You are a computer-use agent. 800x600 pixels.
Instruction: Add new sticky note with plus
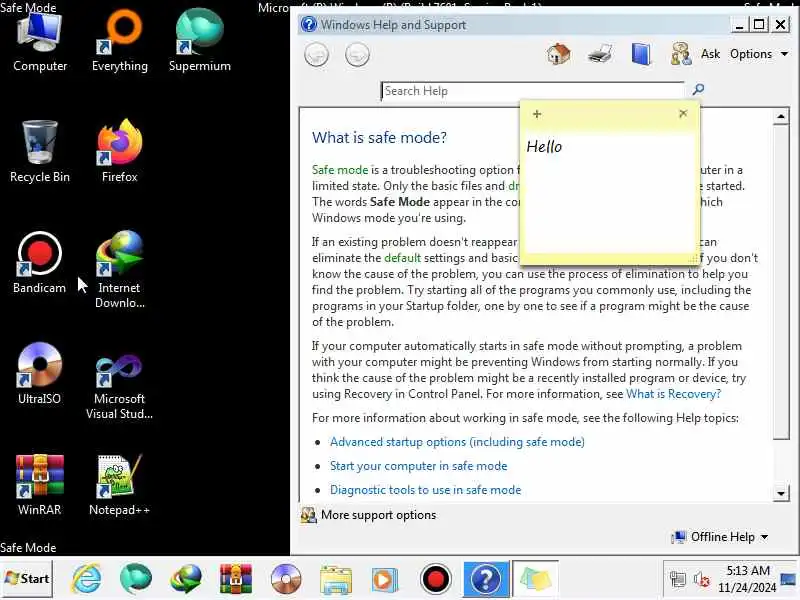(x=537, y=114)
